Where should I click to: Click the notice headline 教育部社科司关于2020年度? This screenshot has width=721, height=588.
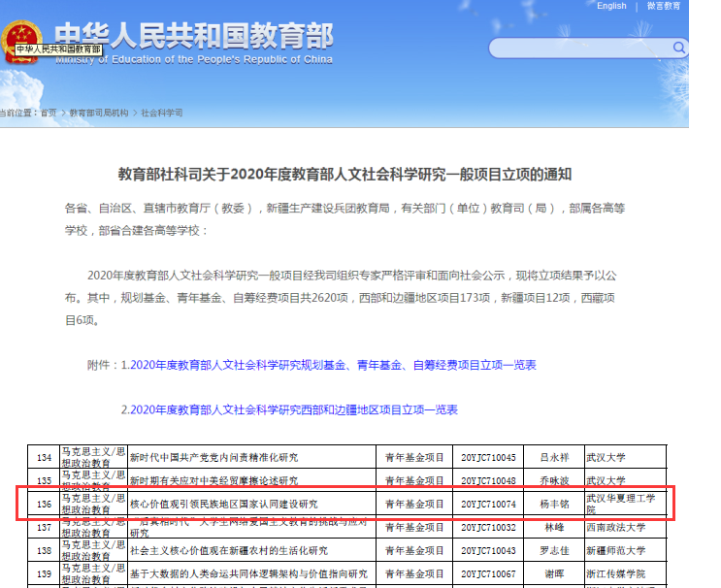click(x=344, y=175)
